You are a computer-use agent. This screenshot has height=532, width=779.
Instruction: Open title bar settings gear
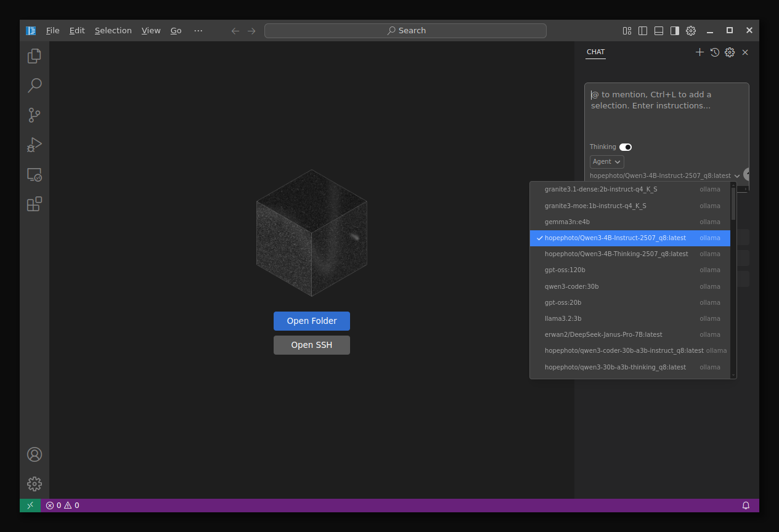(x=691, y=31)
